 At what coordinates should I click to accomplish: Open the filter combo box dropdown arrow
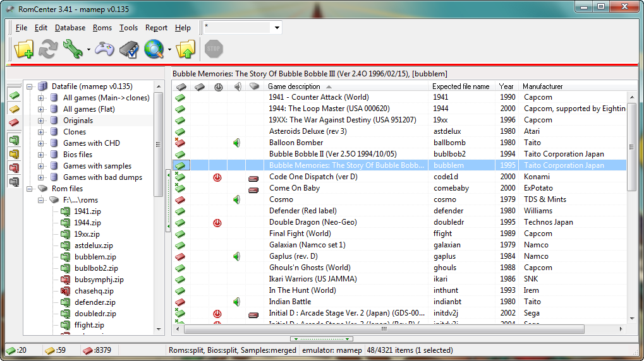(276, 28)
